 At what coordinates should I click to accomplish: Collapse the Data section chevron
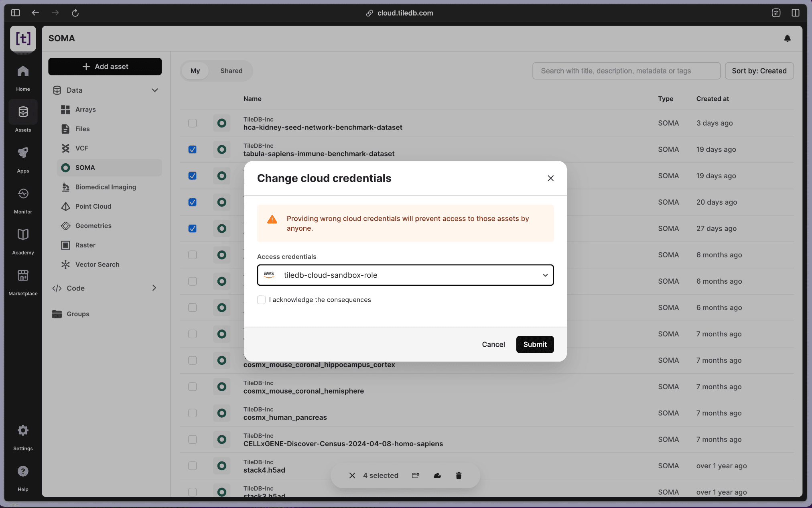(x=154, y=90)
